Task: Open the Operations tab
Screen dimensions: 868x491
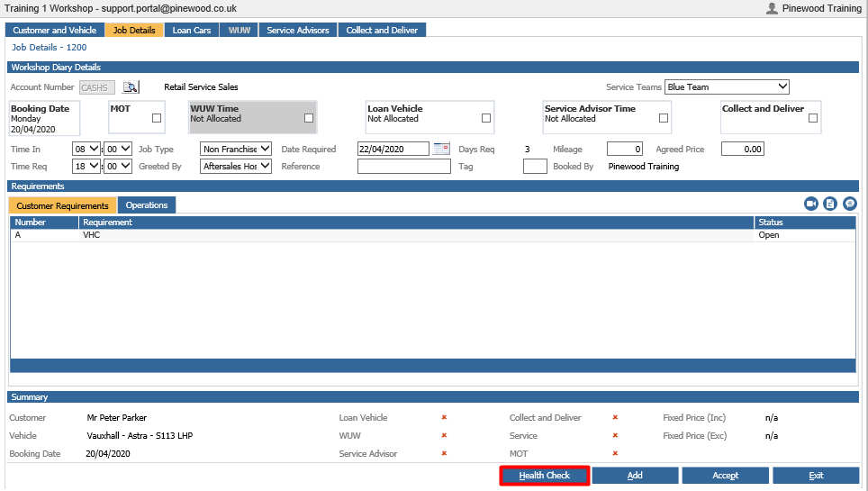Action: click(147, 205)
